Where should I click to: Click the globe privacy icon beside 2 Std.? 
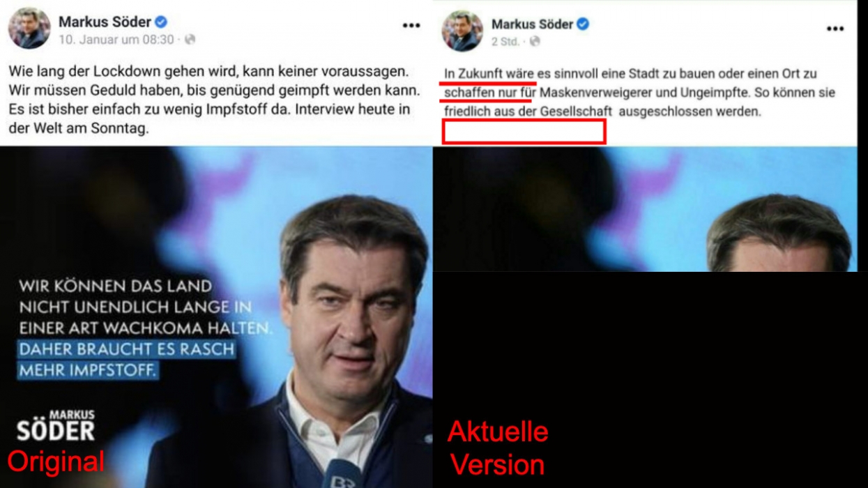[x=535, y=42]
